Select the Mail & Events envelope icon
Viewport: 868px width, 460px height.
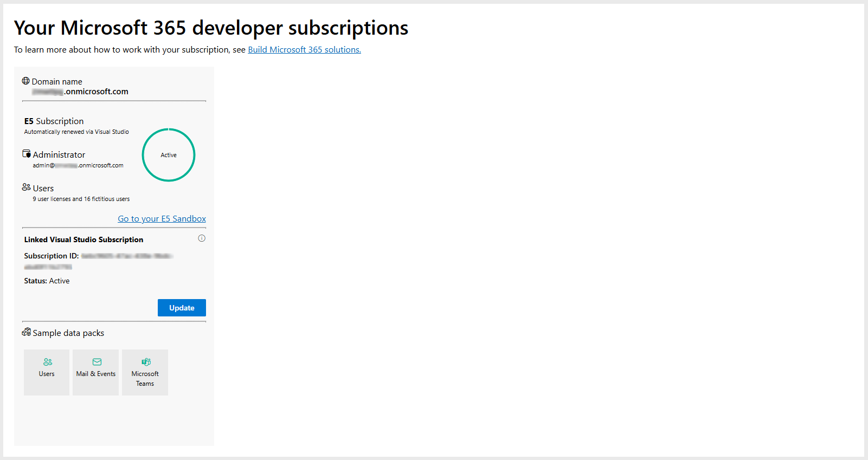click(97, 362)
